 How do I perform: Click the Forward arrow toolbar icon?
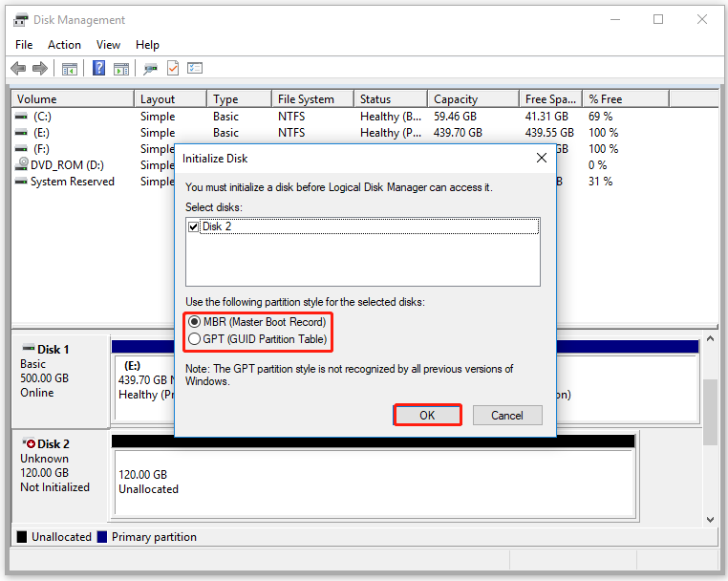(40, 69)
